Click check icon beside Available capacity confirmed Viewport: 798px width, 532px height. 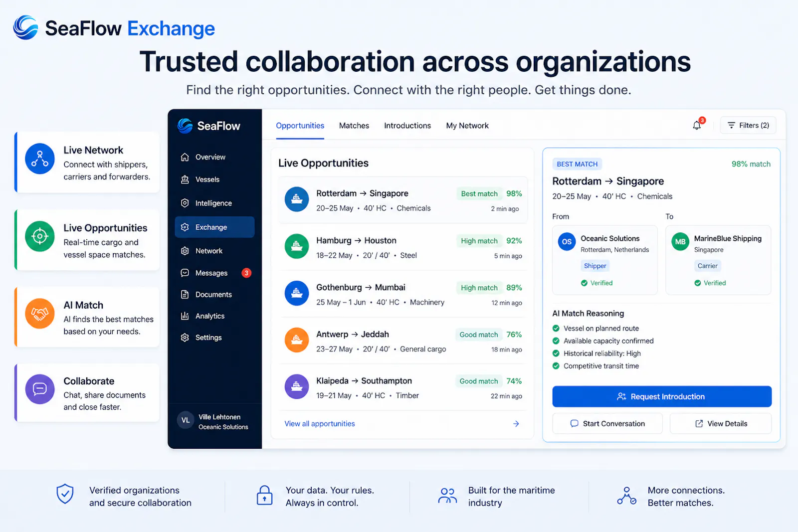[x=556, y=341]
